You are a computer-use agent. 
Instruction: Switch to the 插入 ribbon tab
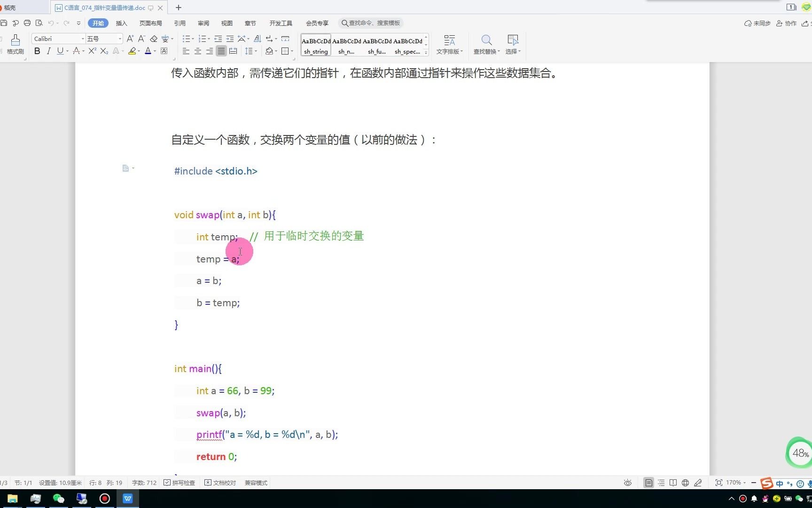tap(121, 23)
